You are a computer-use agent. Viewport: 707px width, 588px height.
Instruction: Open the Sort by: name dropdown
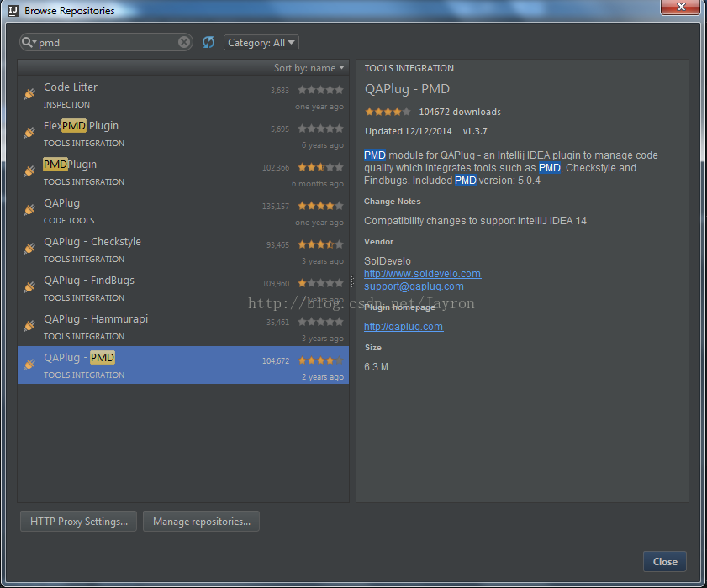coord(309,68)
